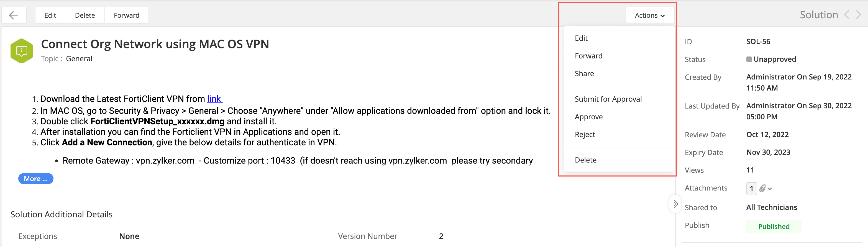Click the blue More button
Viewport: 868px width, 247px height.
[36, 179]
